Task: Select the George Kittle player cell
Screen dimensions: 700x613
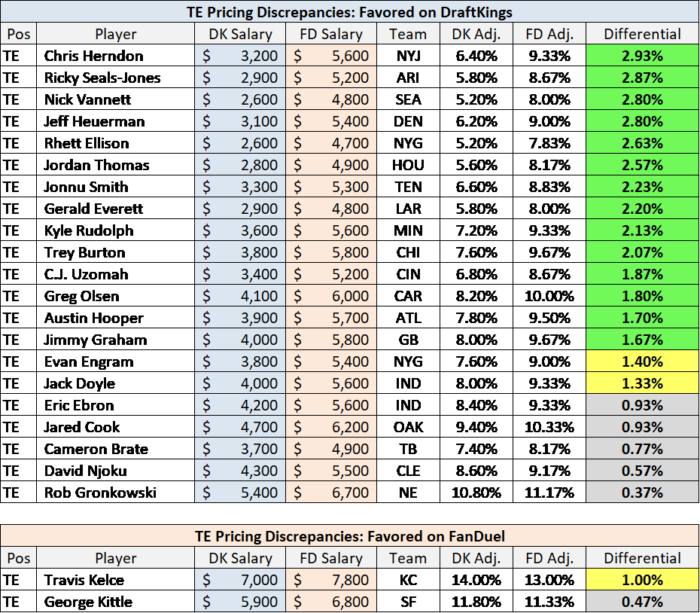Action: click(116, 602)
